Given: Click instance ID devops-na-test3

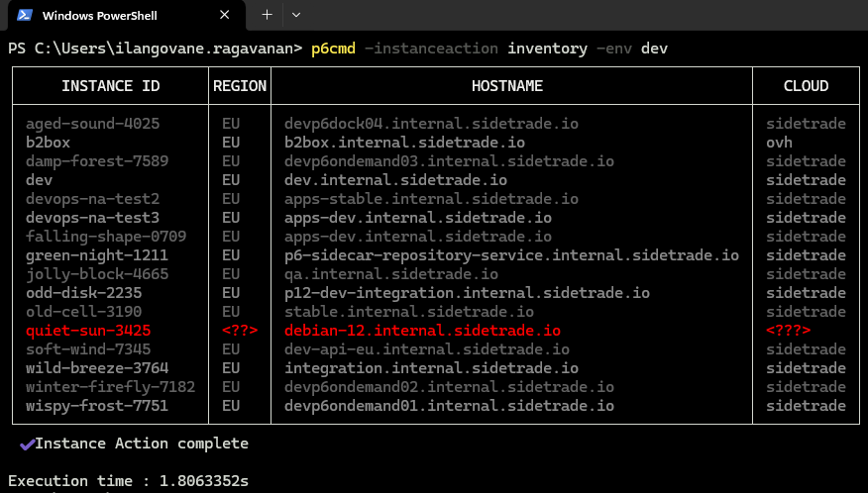Looking at the screenshot, I should click(92, 218).
